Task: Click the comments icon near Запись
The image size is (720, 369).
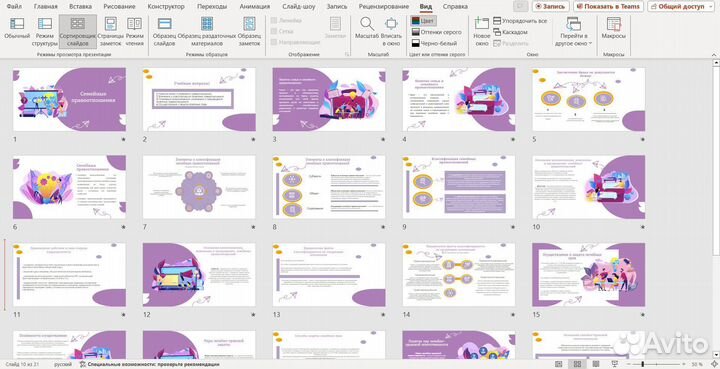Action: pos(520,6)
